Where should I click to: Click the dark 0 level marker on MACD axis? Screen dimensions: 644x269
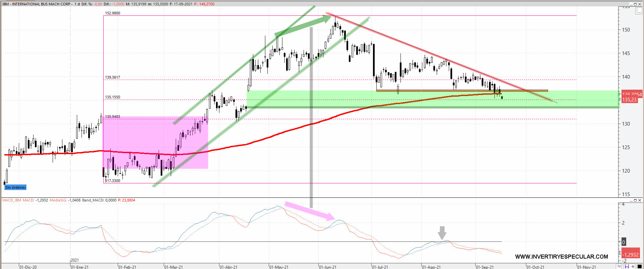624,242
